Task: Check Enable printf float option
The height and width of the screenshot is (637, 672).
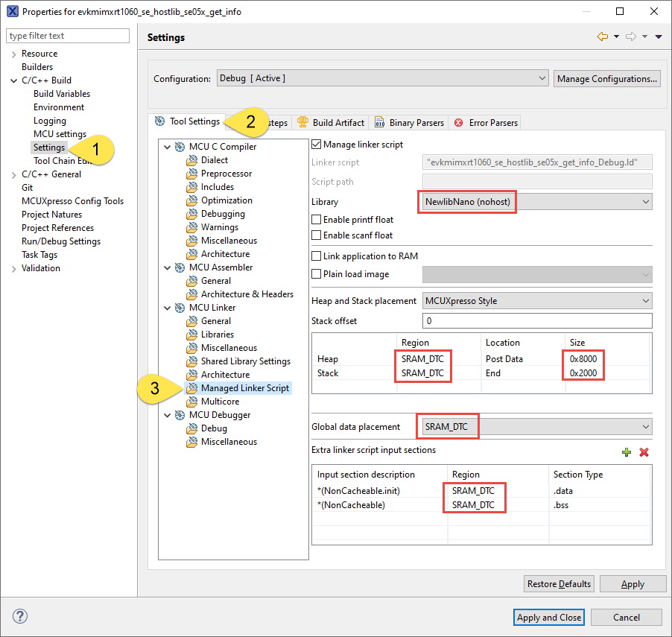Action: click(316, 221)
